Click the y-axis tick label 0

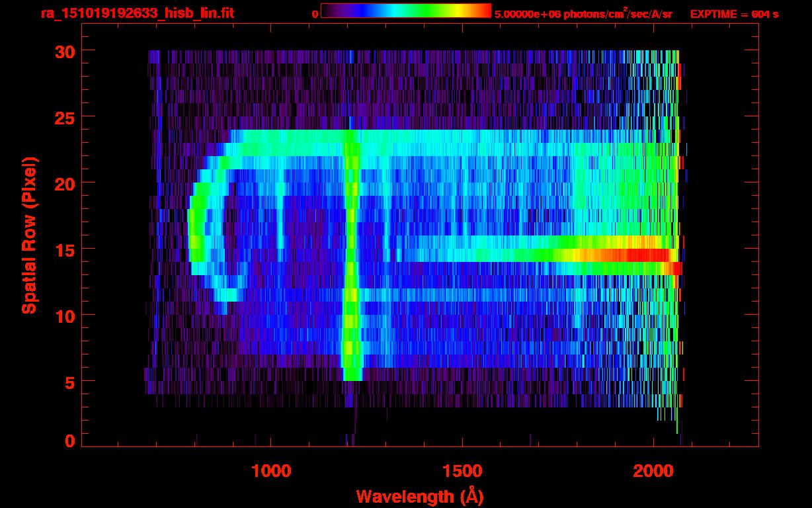tap(69, 441)
